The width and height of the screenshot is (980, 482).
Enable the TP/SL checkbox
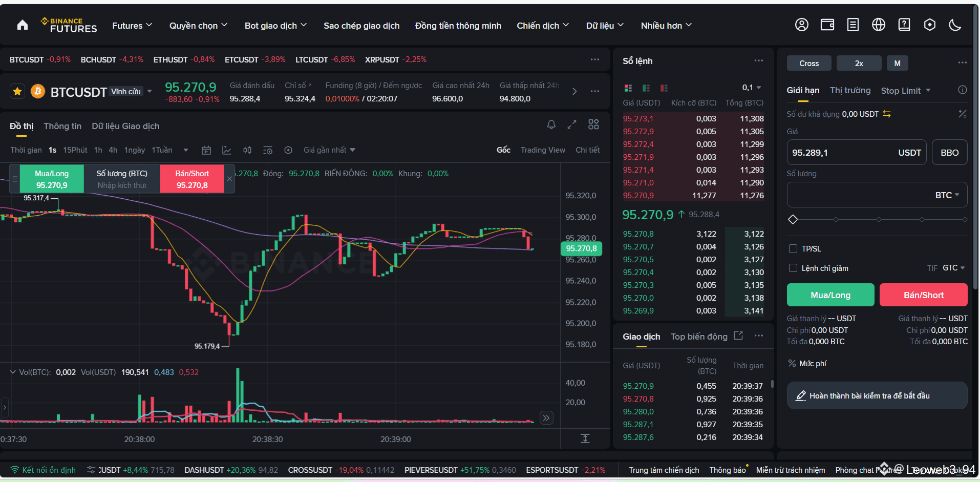click(x=793, y=249)
